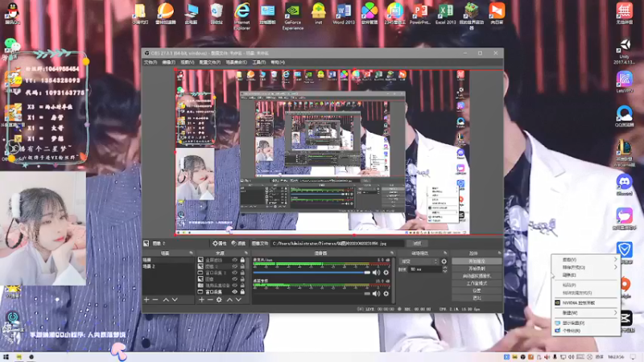Screen dimensions: 644x362
Task: Open GeForce Experience desktop icon
Action: [x=293, y=15]
